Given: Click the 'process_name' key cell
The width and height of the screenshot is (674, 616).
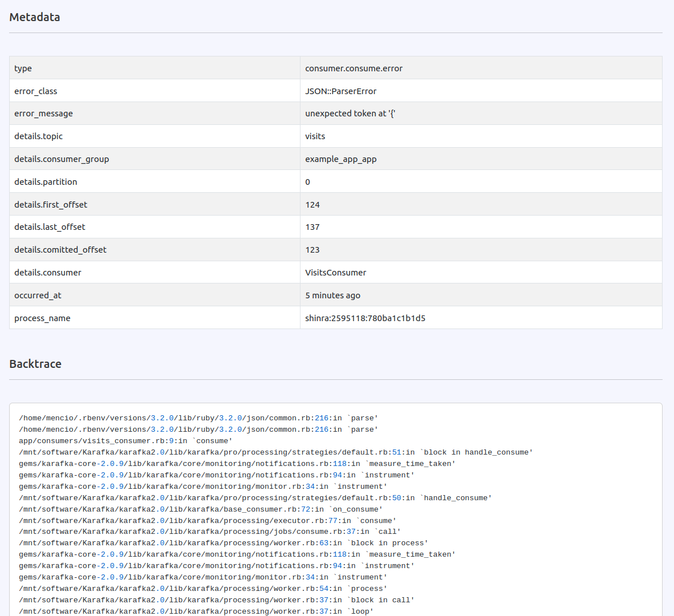Looking at the screenshot, I should (155, 318).
